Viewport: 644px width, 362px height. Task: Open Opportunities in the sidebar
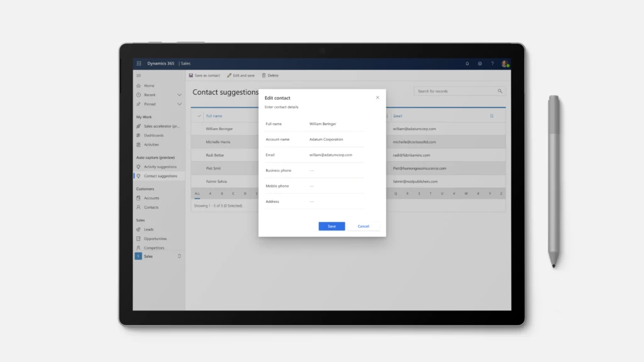pyautogui.click(x=155, y=239)
